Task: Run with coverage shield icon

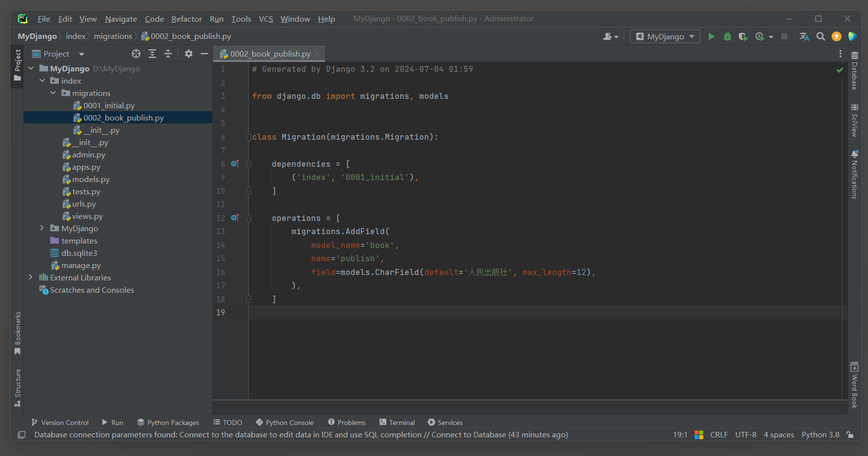Action: click(743, 36)
